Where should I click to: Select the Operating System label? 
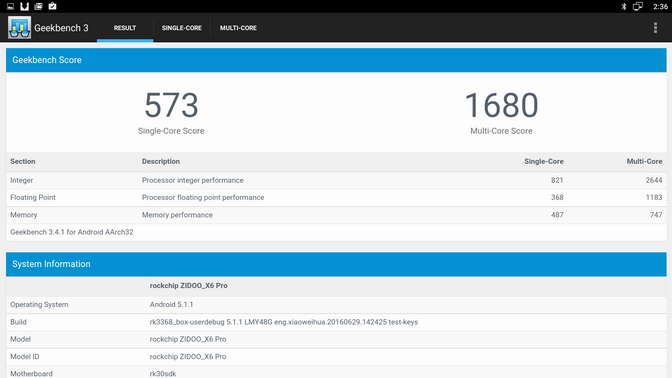(x=39, y=305)
